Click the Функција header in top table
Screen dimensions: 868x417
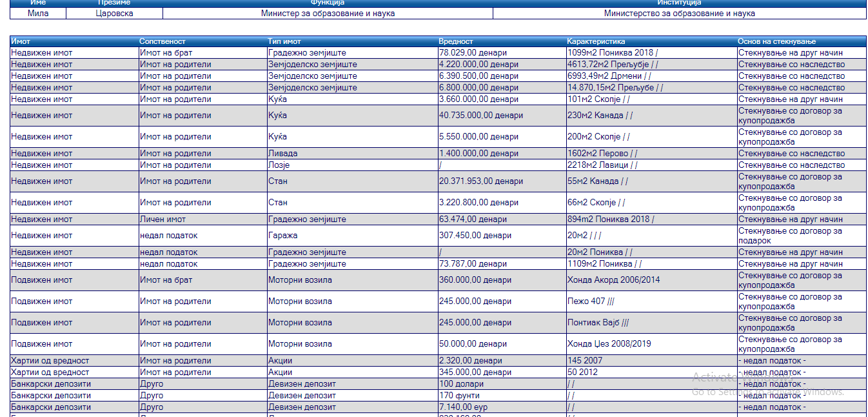pyautogui.click(x=328, y=3)
